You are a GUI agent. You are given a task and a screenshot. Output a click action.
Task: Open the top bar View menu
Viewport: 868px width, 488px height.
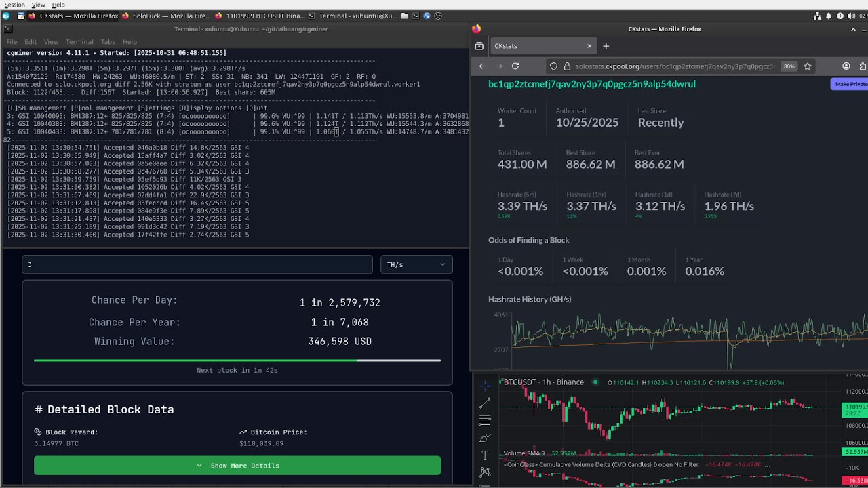point(38,5)
